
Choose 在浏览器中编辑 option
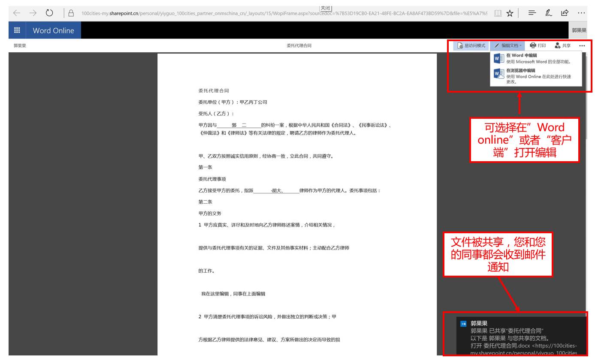pos(536,76)
